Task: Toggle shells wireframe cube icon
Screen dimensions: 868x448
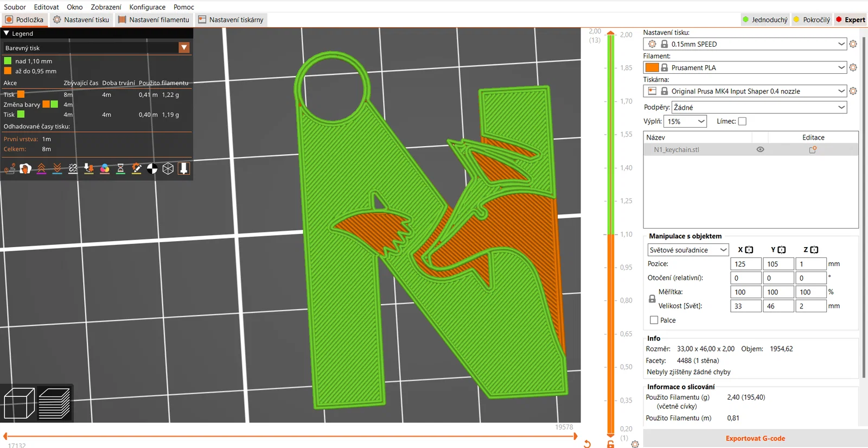Action: pyautogui.click(x=168, y=169)
